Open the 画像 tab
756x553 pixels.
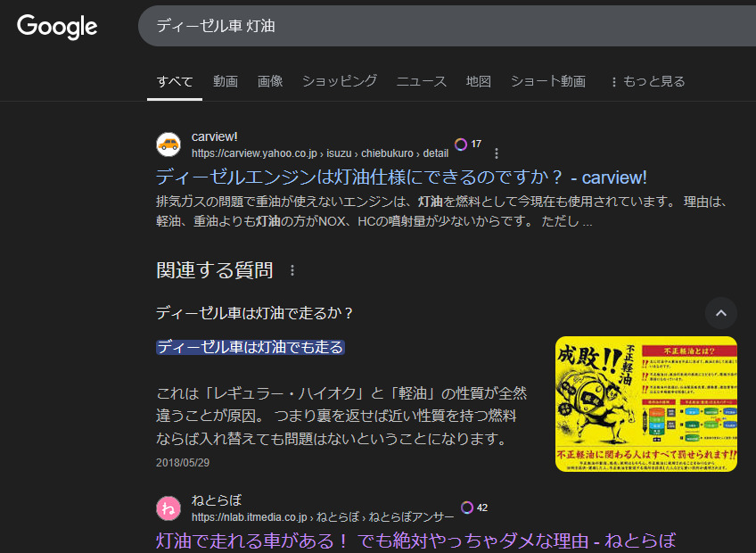tap(270, 81)
